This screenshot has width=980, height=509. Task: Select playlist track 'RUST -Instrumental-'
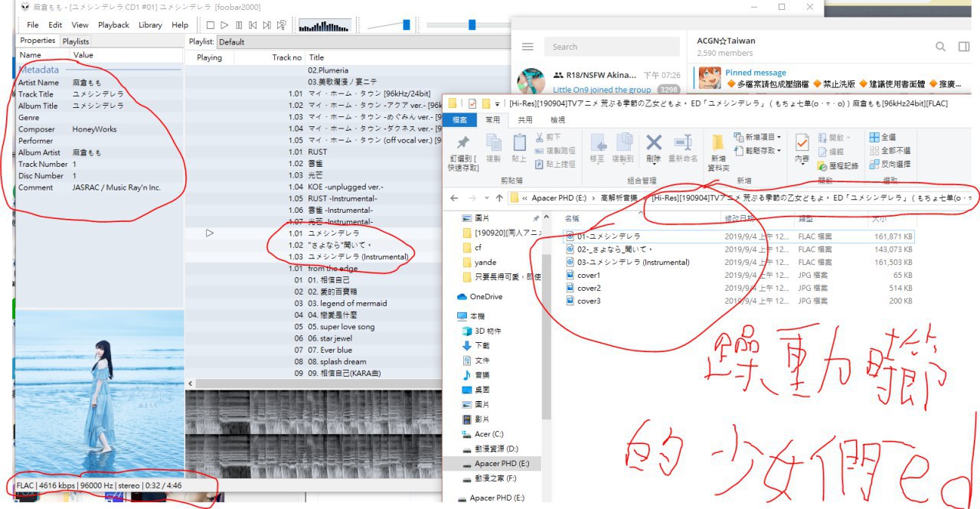click(342, 198)
